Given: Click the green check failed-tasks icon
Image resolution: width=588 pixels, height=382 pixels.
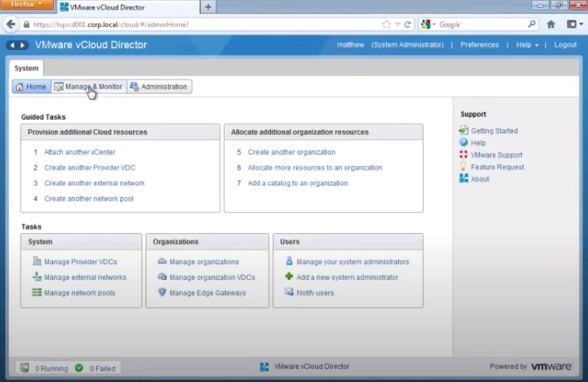Looking at the screenshot, I should point(79,368).
